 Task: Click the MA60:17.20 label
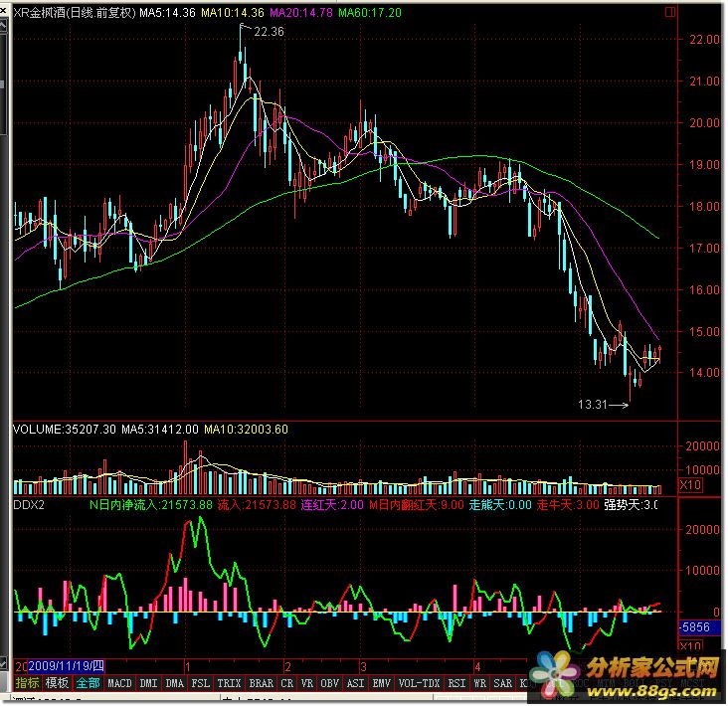click(x=370, y=13)
